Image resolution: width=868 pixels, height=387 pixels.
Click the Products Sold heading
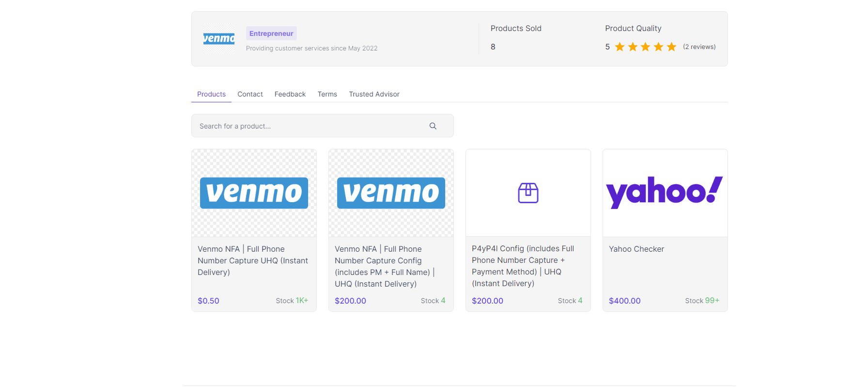coord(516,29)
